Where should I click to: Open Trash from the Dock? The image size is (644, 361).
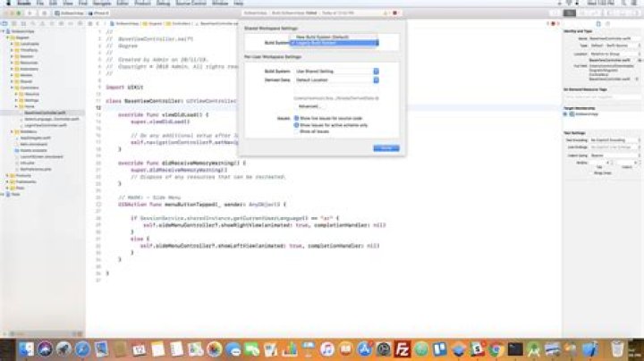(x=617, y=349)
